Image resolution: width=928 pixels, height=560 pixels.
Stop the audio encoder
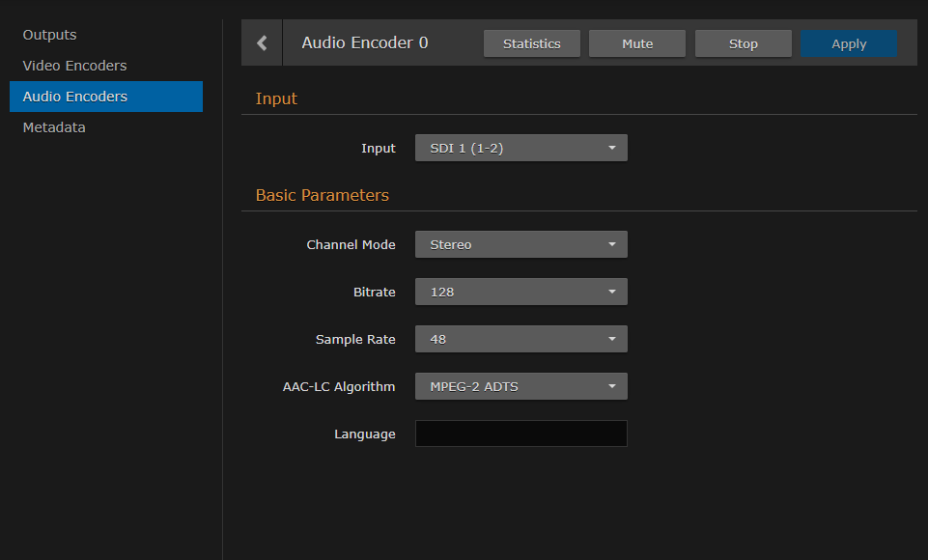click(x=743, y=43)
